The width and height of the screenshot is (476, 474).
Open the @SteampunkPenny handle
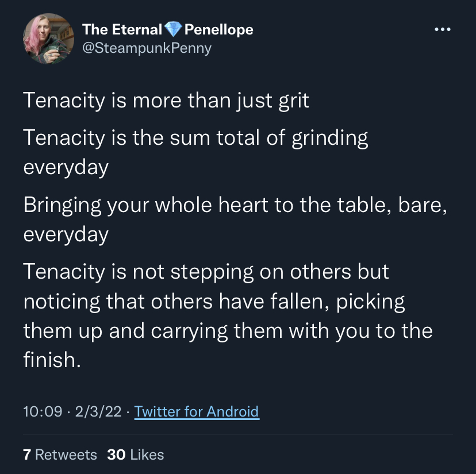[147, 48]
